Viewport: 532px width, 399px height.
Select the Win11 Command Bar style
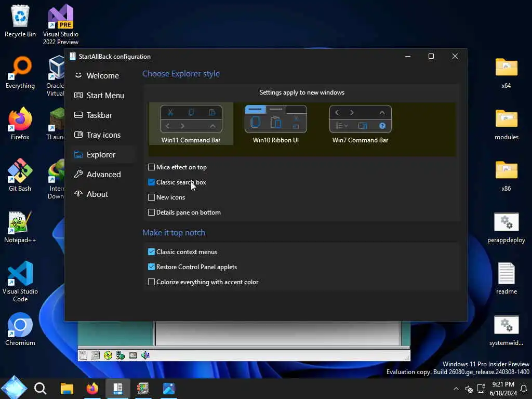coord(191,124)
